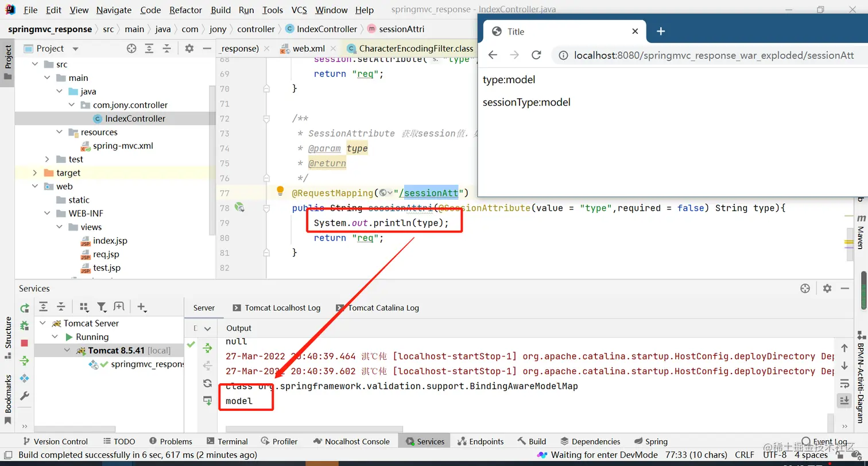
Task: Open Services panel settings gear
Action: tap(827, 289)
